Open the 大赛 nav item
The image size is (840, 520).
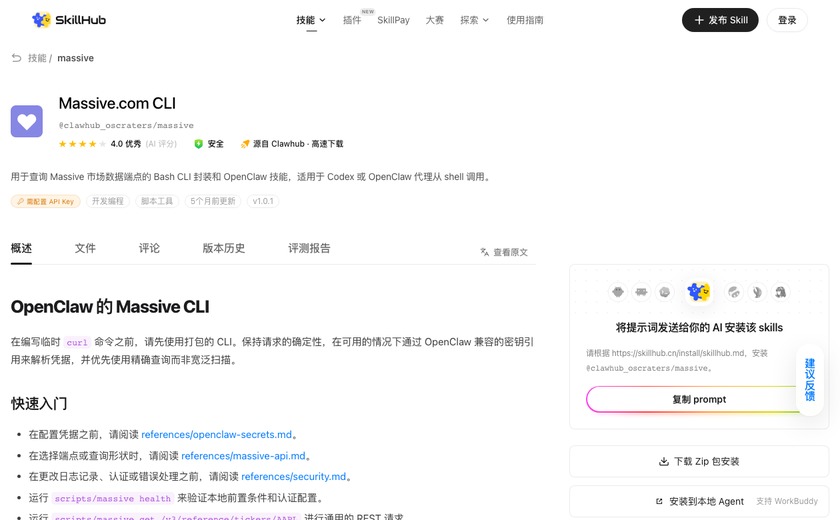434,20
